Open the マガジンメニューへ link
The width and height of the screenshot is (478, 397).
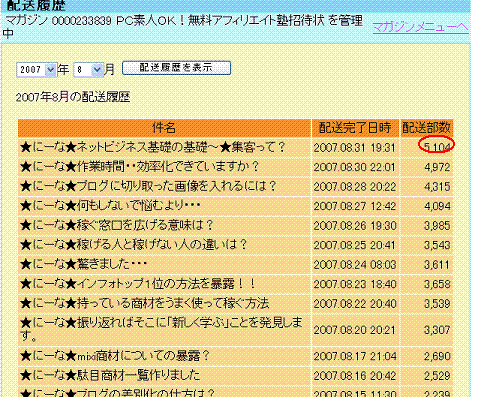420,27
